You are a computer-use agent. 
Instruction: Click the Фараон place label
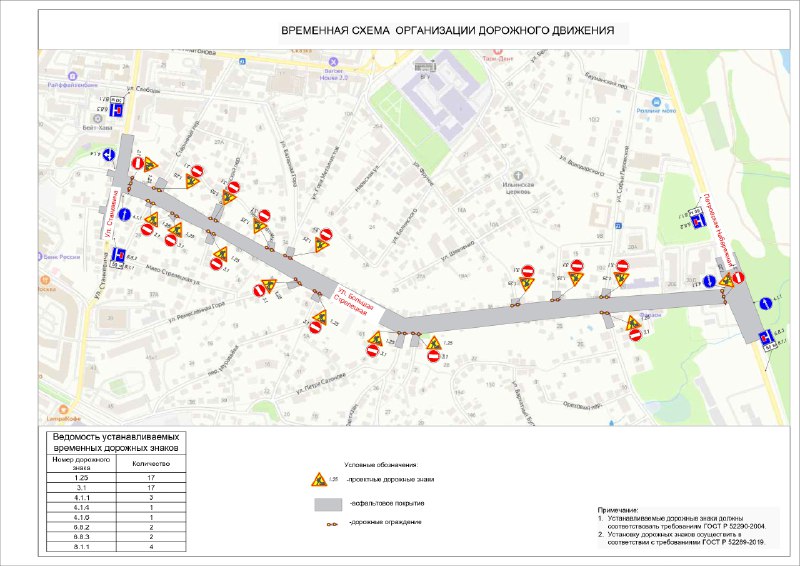point(651,315)
